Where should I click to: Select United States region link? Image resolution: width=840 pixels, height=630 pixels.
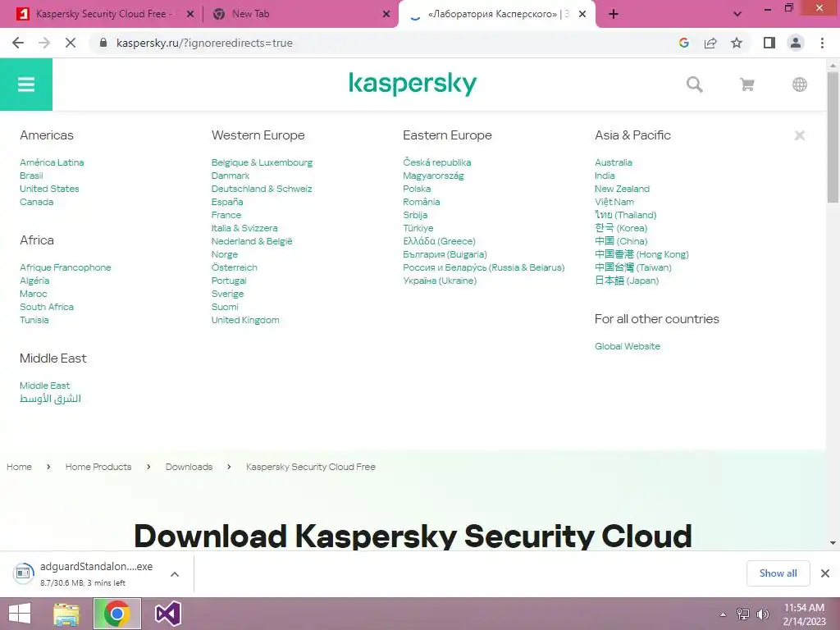pos(49,189)
